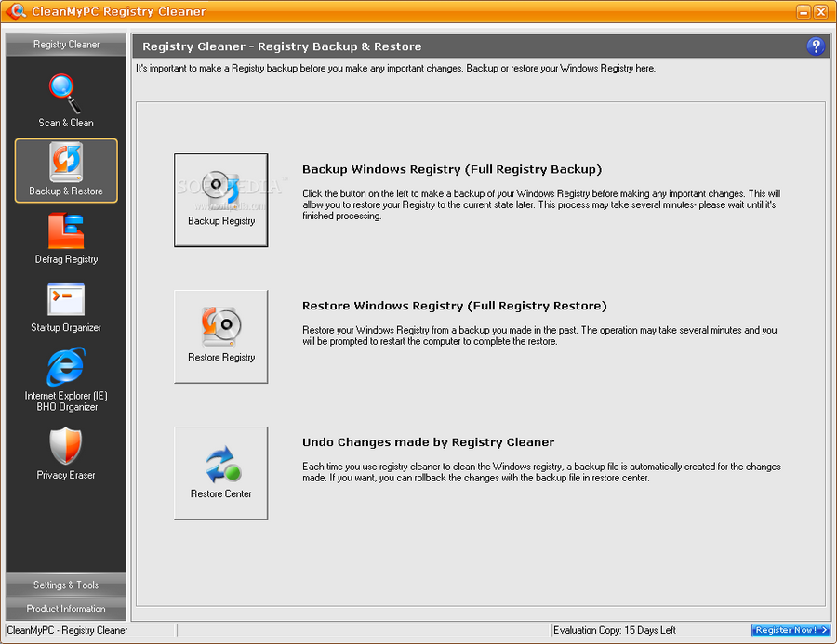Click the Backup Registry icon button
837x644 pixels.
220,200
